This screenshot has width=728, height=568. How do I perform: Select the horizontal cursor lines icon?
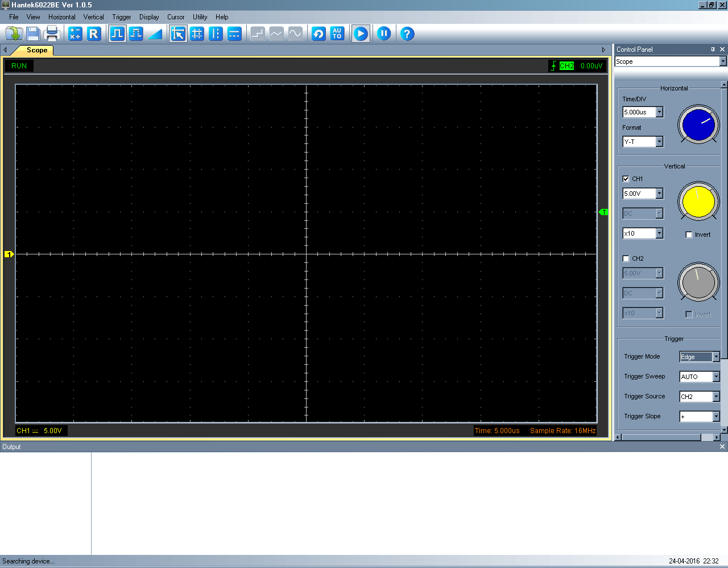[x=234, y=34]
